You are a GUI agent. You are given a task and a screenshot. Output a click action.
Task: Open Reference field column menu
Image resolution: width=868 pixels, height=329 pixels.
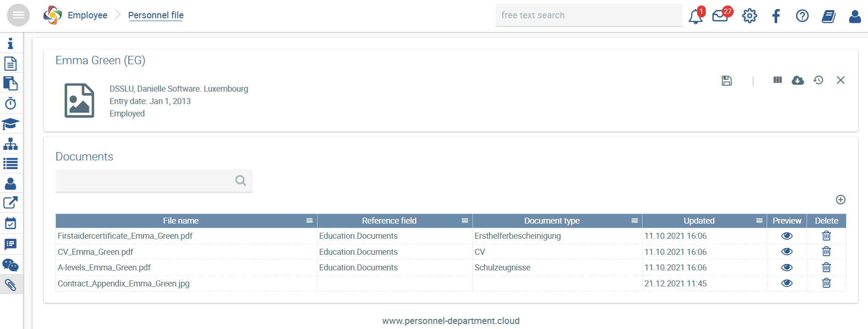465,221
